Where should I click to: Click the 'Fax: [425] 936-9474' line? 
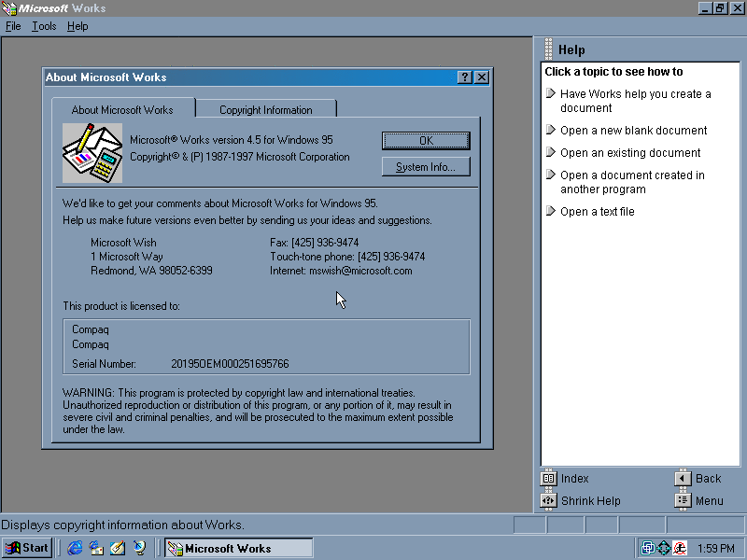[315, 243]
